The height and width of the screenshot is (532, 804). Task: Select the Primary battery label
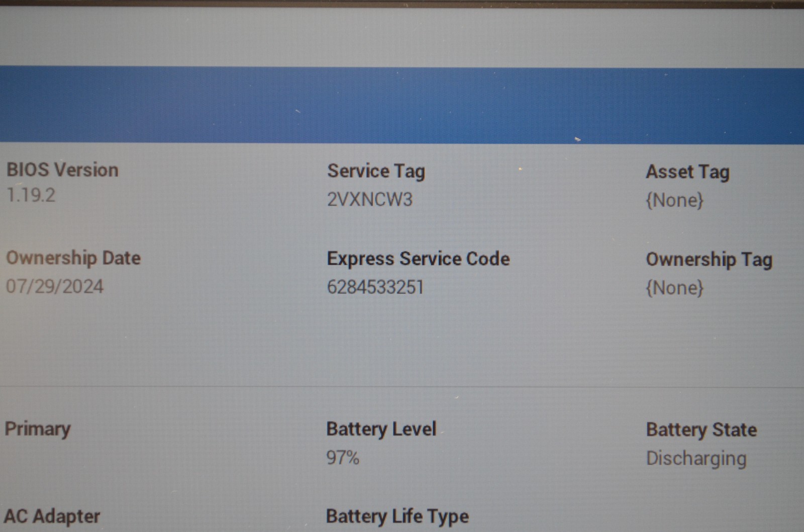click(x=38, y=429)
